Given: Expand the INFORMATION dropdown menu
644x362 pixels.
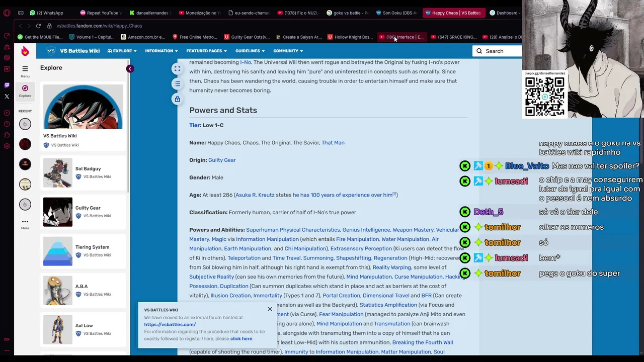Looking at the screenshot, I should click(162, 51).
